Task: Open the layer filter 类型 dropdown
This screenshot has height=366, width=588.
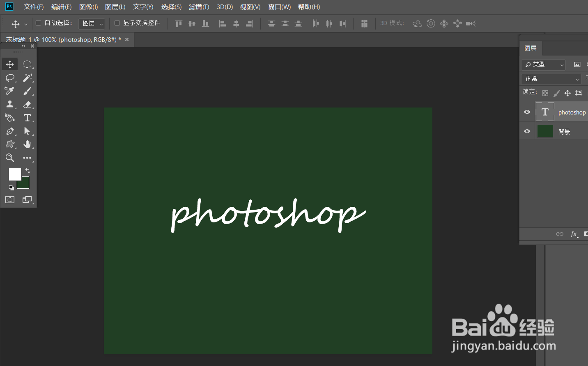Action: coord(544,64)
